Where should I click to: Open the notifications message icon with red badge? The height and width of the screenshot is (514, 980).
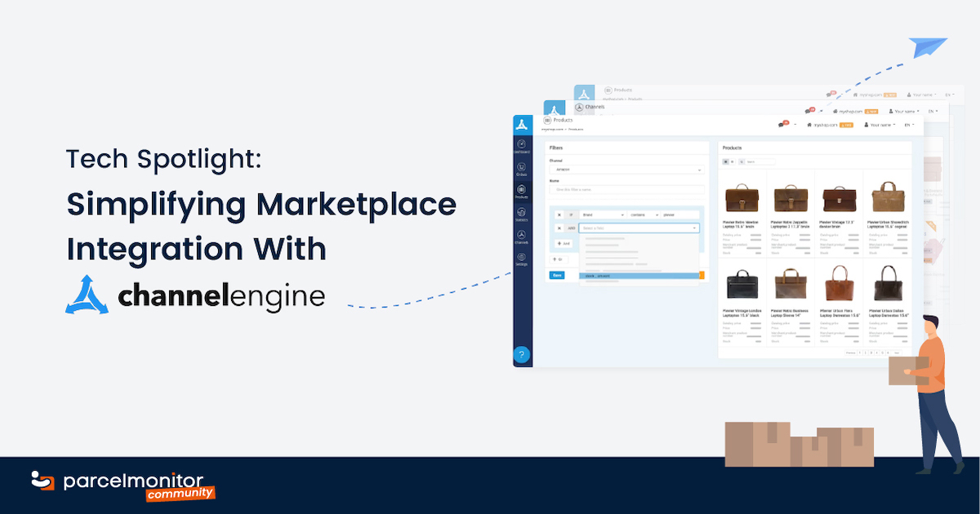782,122
